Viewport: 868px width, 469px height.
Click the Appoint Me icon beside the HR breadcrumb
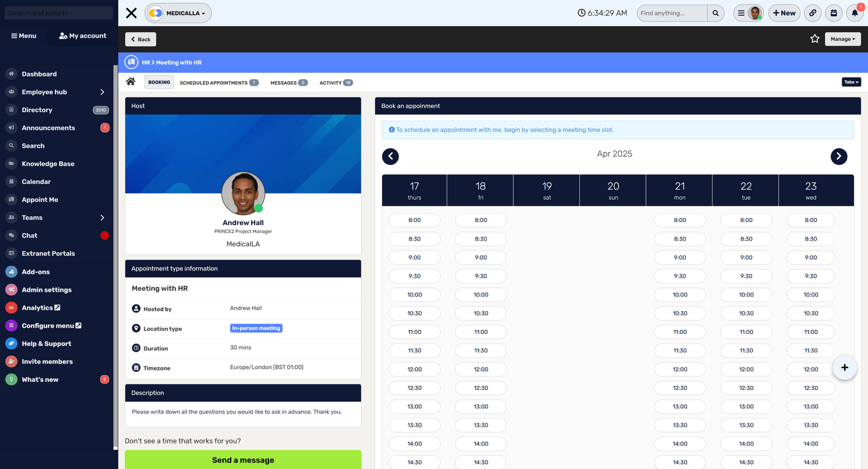pyautogui.click(x=131, y=62)
